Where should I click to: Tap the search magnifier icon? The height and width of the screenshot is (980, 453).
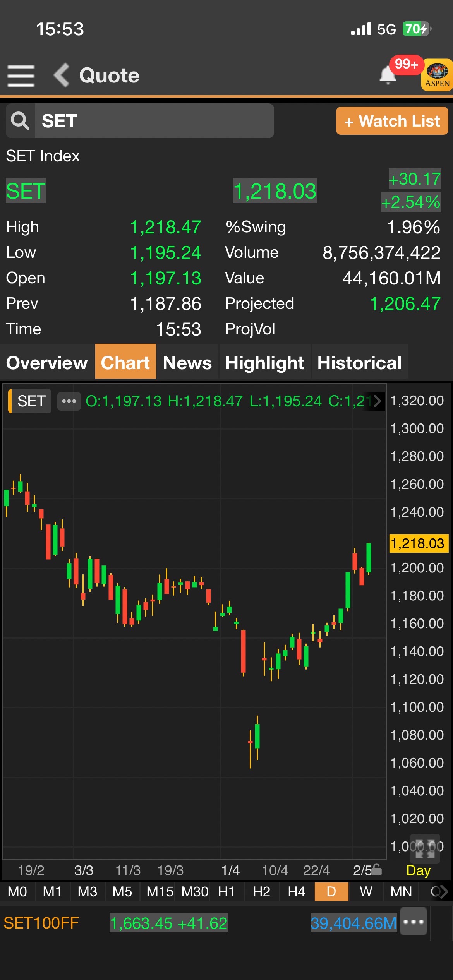[x=20, y=121]
